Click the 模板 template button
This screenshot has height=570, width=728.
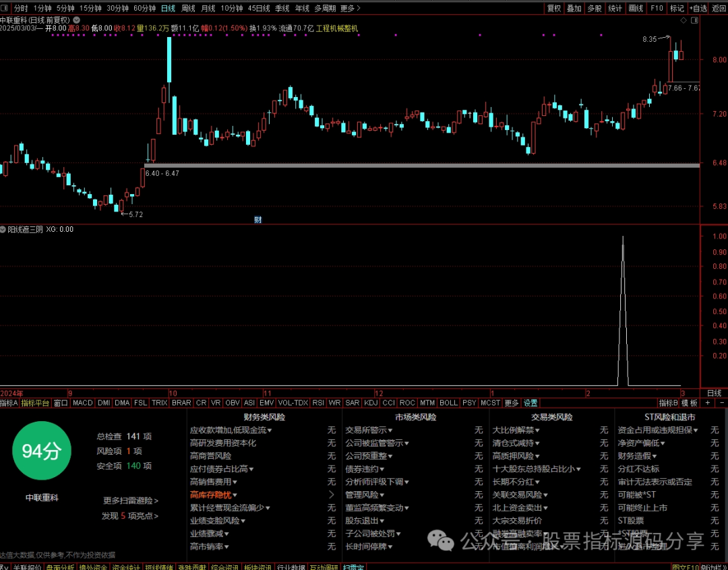[x=690, y=403]
